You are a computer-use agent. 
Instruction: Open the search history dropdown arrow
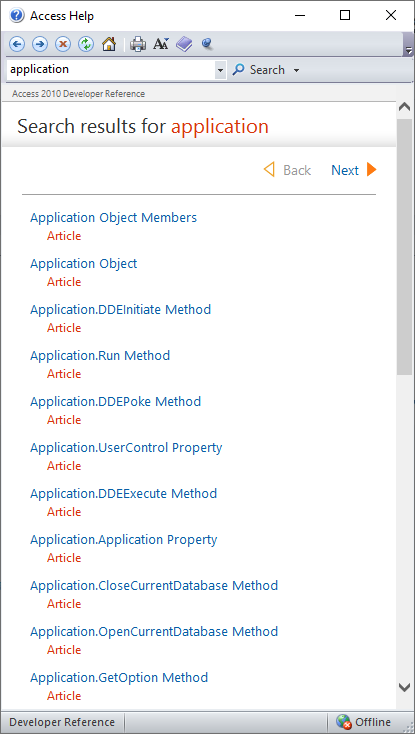tap(220, 70)
